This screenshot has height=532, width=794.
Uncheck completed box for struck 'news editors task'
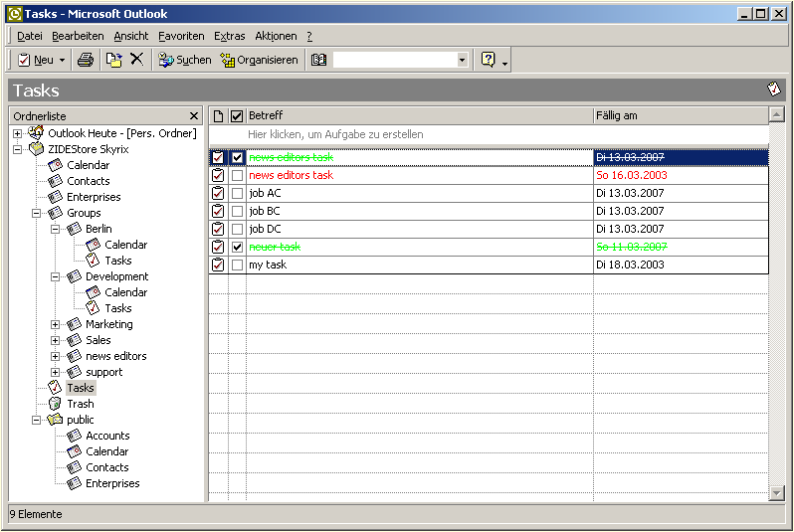237,157
